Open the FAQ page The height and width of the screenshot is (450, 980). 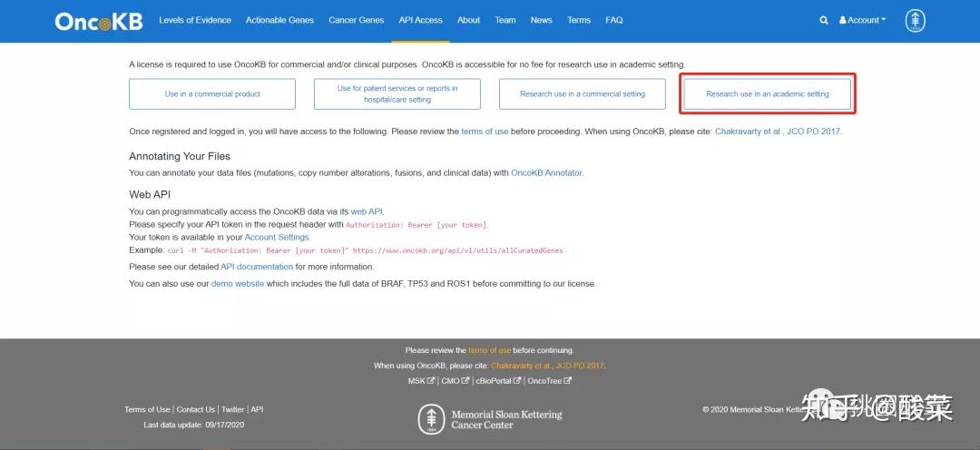614,20
